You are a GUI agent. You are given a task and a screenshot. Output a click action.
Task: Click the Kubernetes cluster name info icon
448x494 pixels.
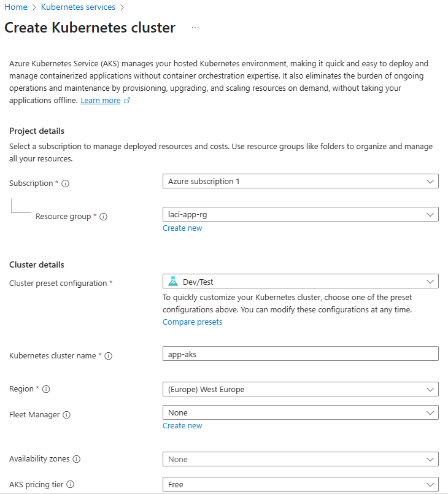109,356
